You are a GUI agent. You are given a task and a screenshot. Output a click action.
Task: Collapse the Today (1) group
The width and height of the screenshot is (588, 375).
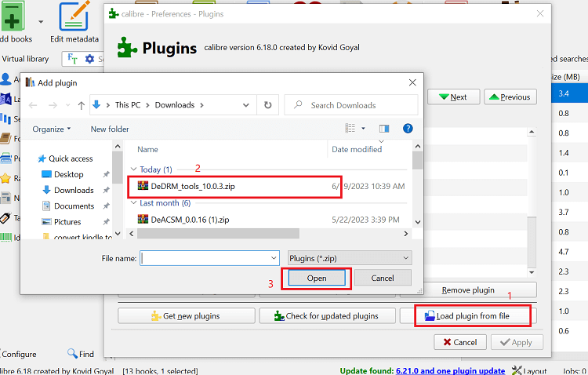pos(133,169)
